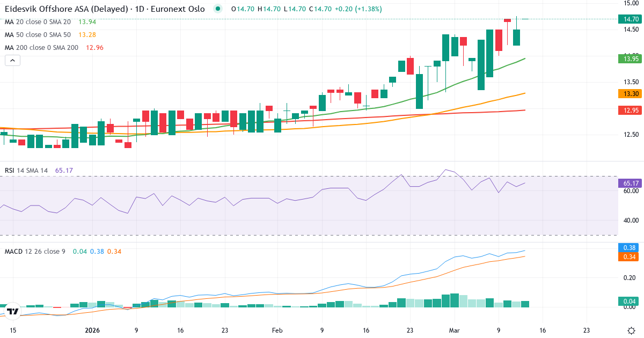Viewport: 644px width, 338px height.
Task: Click the green 13.95 MA price tag
Action: tap(630, 58)
